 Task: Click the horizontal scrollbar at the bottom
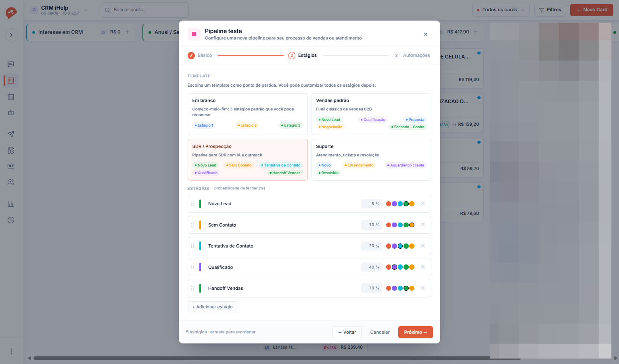[x=277, y=358]
